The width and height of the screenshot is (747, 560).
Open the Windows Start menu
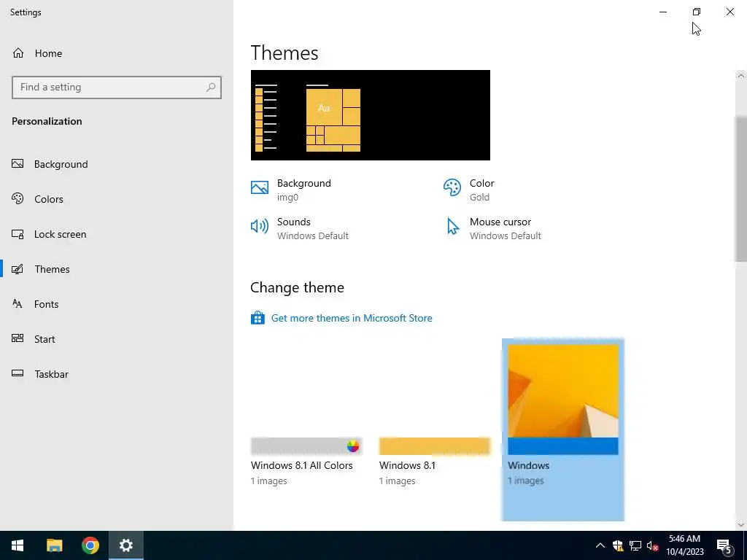18,545
